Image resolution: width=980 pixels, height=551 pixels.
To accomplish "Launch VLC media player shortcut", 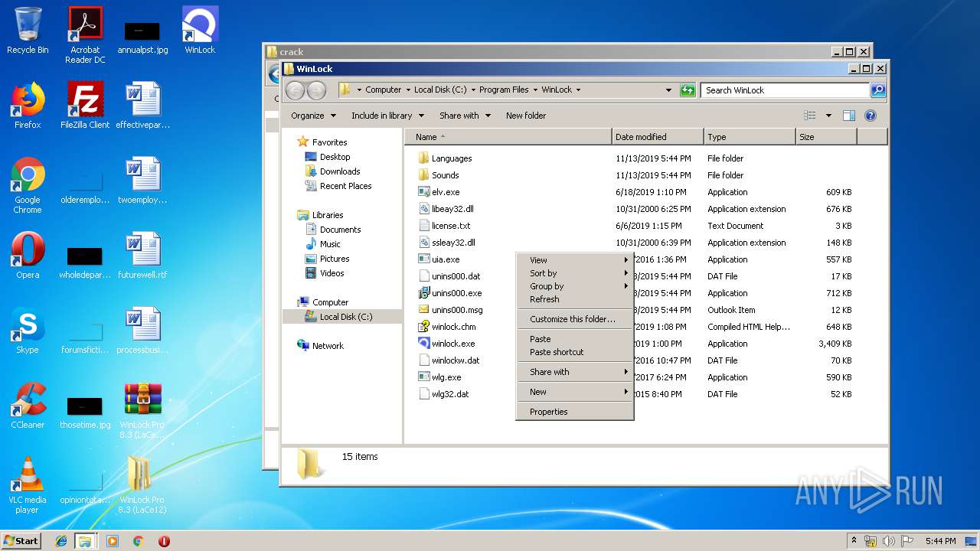I will pyautogui.click(x=28, y=485).
